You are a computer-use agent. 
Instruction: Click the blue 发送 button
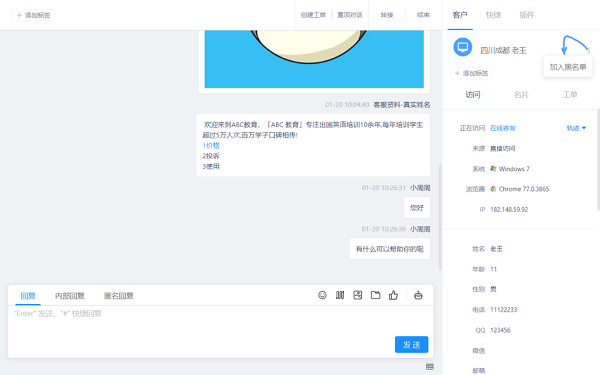pyautogui.click(x=411, y=345)
